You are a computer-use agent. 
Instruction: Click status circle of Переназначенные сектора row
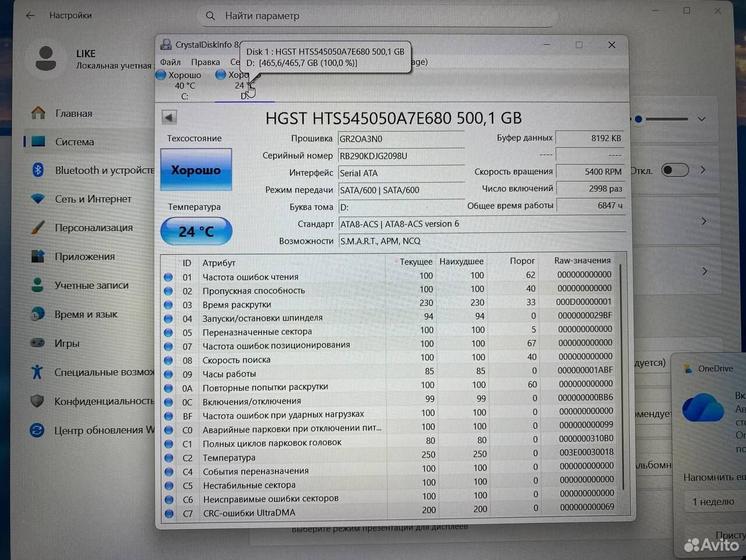click(169, 332)
